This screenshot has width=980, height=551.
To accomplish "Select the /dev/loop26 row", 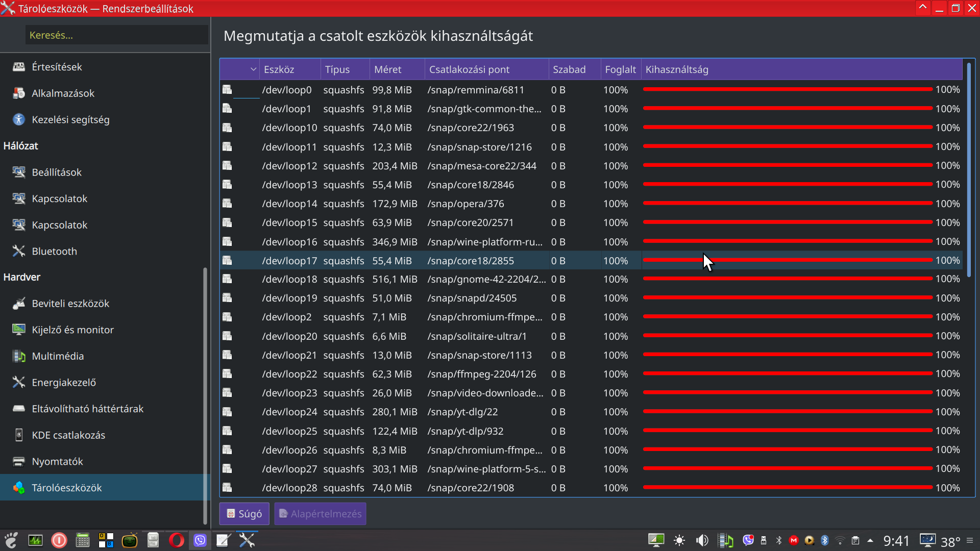I will point(591,450).
